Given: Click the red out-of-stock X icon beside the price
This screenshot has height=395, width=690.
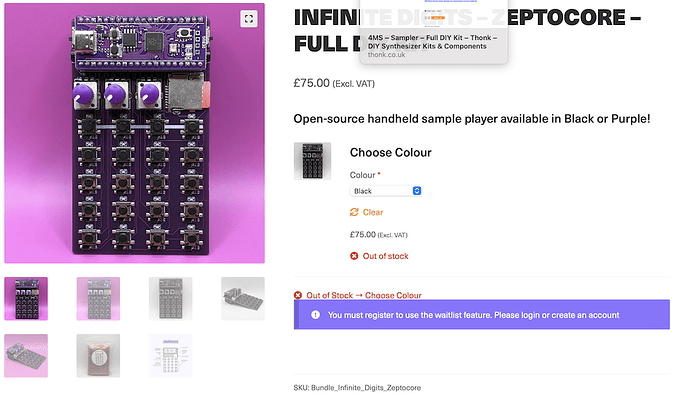Looking at the screenshot, I should coord(354,256).
